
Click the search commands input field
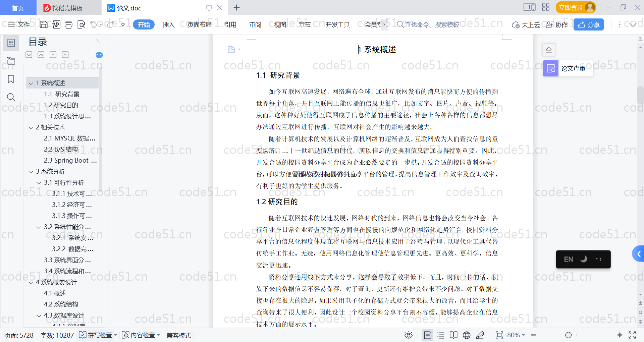[428, 25]
